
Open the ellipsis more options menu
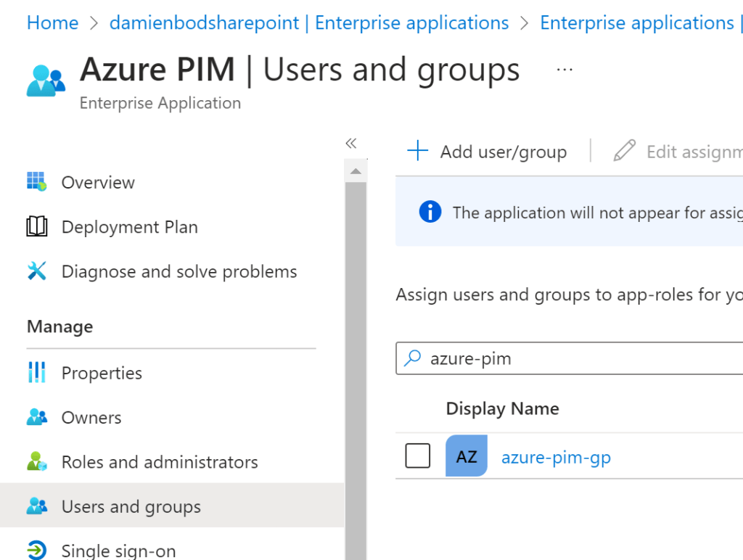point(565,70)
